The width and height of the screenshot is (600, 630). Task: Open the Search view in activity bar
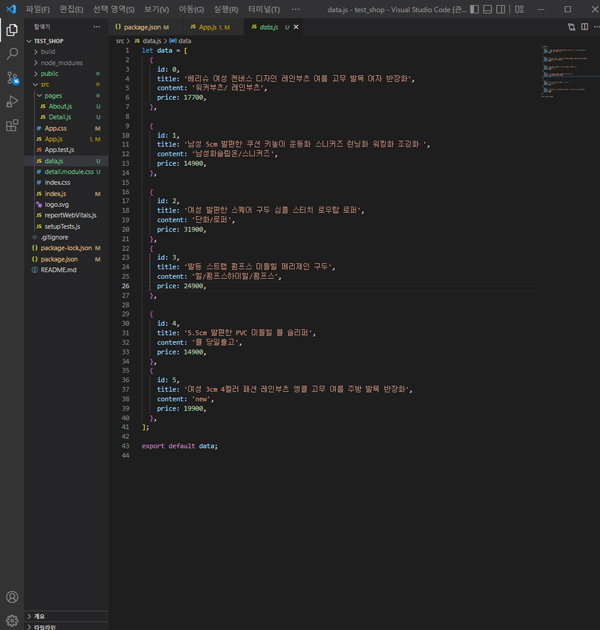[12, 53]
